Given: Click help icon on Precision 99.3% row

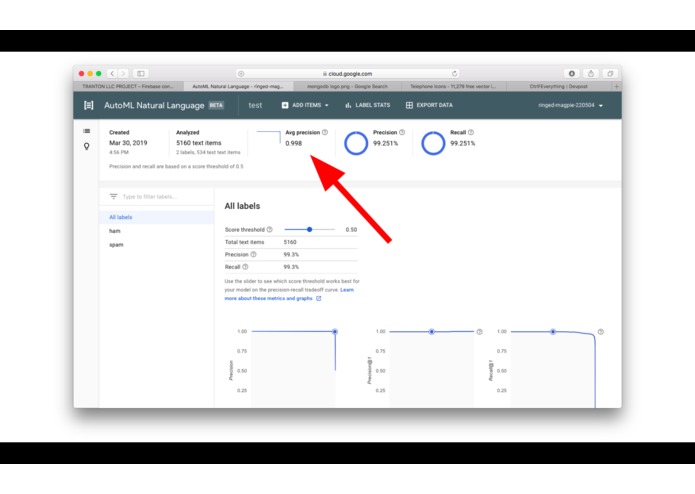Looking at the screenshot, I should (x=254, y=254).
